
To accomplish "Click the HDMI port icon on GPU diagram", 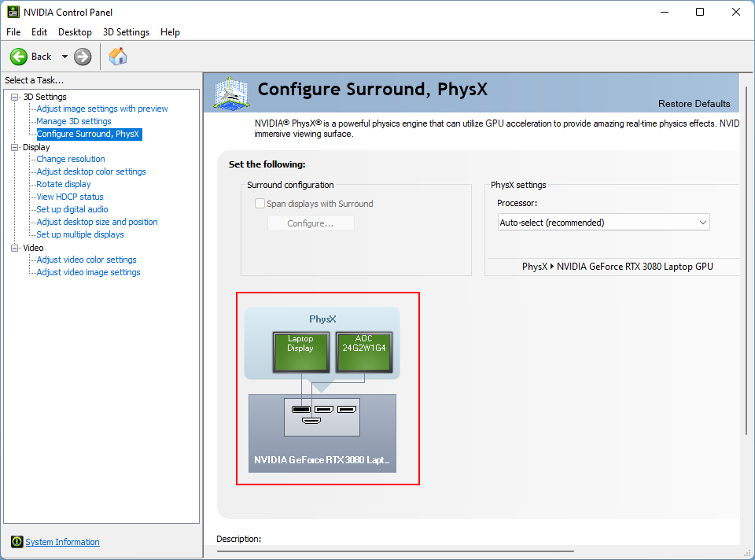I will click(x=311, y=421).
